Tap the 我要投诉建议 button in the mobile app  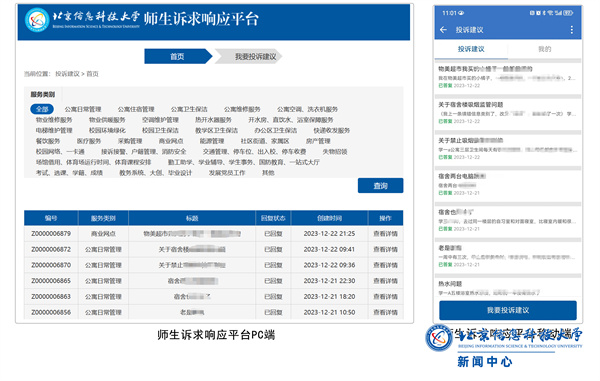pos(508,310)
